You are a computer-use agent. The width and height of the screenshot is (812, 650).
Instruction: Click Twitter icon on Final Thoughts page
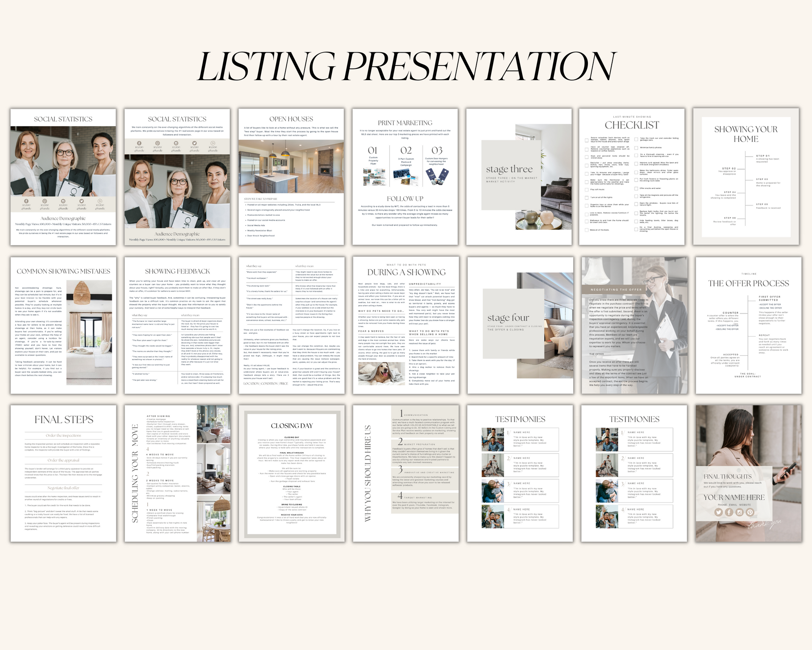(x=718, y=512)
